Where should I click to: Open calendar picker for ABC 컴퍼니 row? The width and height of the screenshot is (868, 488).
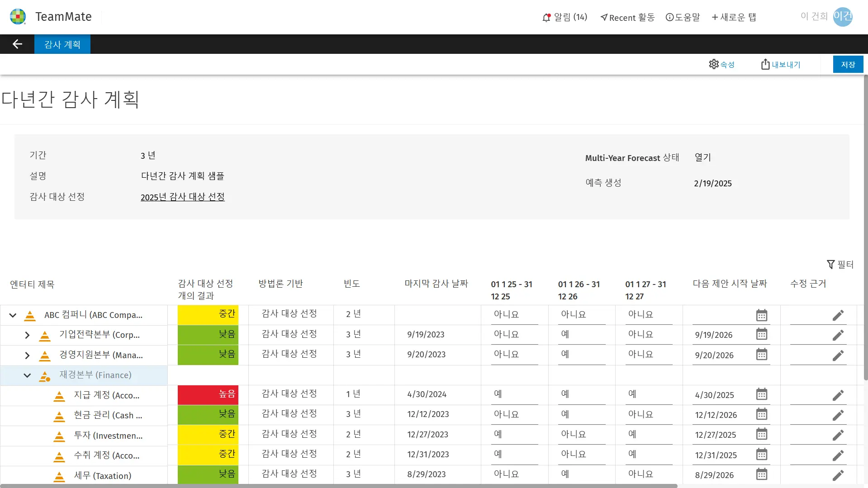point(762,315)
